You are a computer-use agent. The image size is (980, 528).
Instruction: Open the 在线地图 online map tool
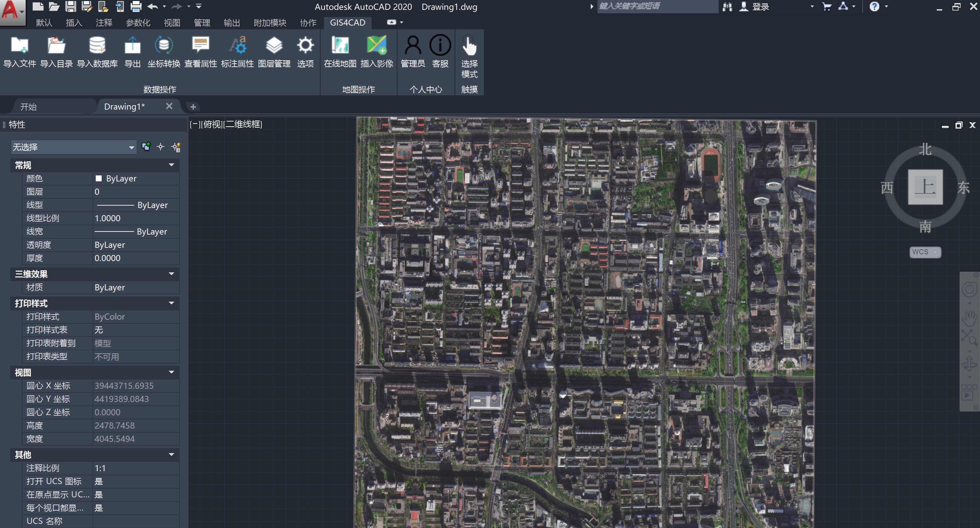coord(340,51)
